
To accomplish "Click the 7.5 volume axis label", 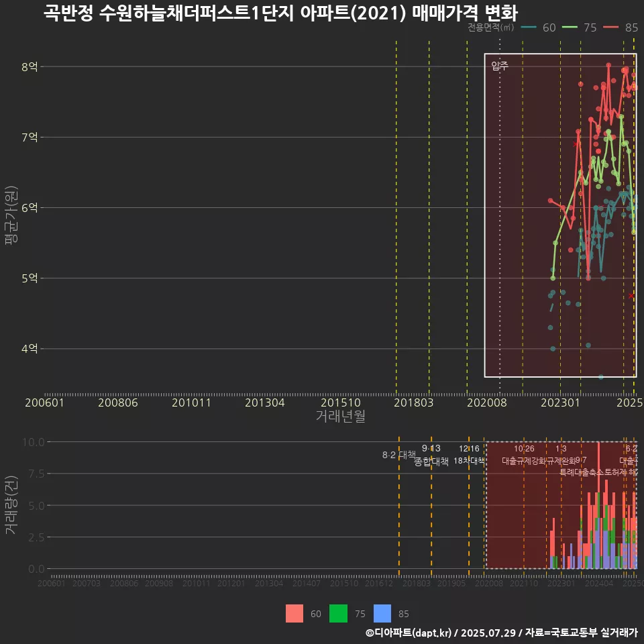I will coord(36,474).
